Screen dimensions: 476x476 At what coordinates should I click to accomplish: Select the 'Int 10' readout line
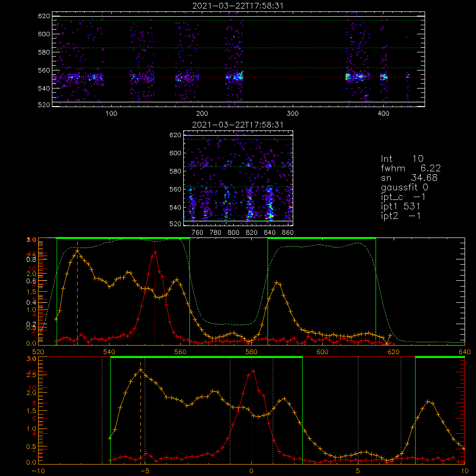[402, 159]
